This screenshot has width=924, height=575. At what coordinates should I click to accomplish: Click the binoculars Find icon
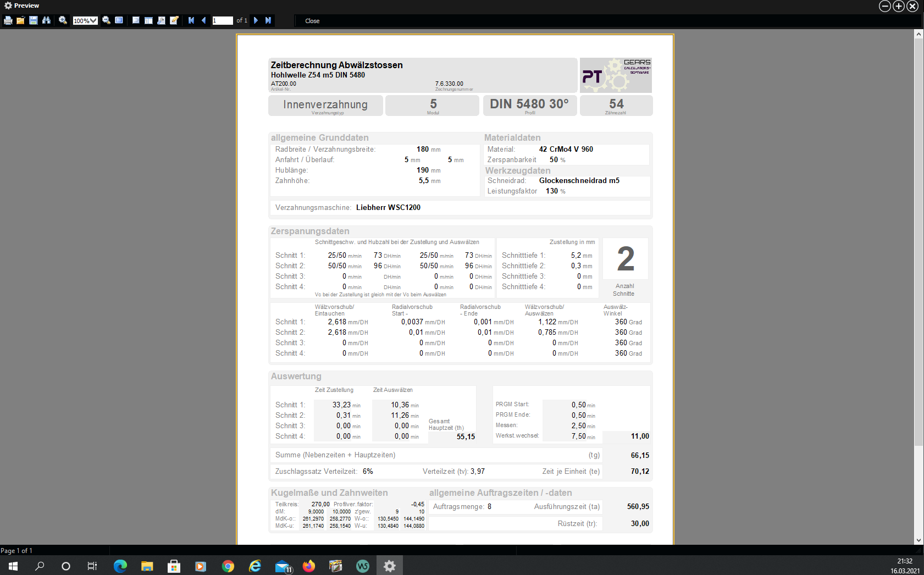point(46,20)
